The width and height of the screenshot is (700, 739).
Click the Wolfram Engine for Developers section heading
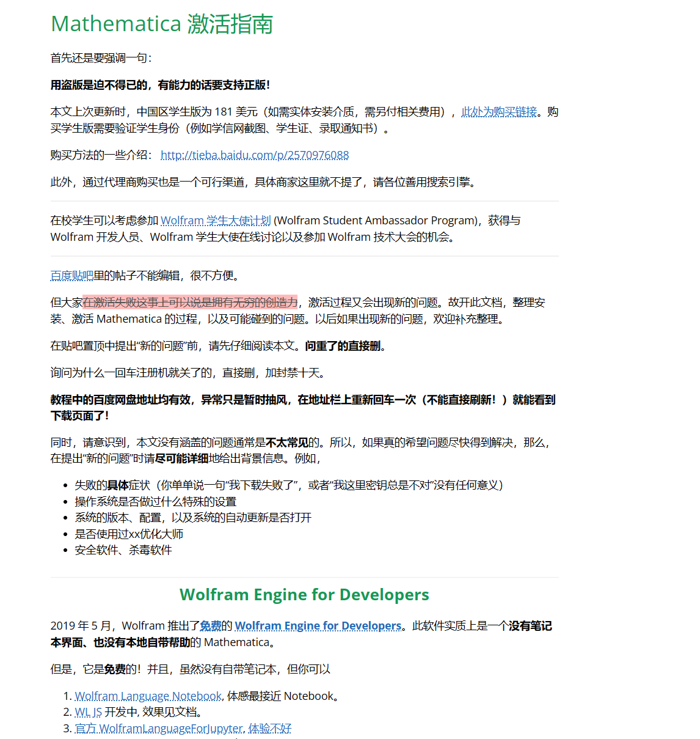point(304,594)
